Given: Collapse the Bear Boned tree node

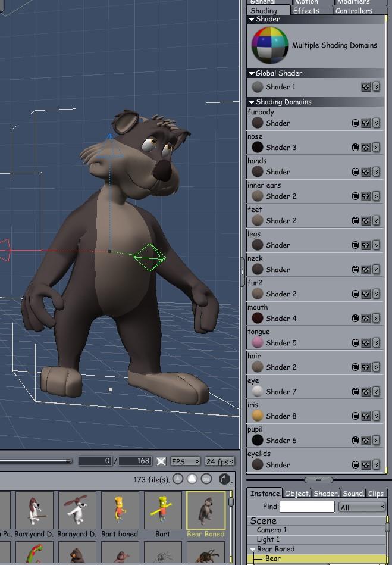Looking at the screenshot, I should (253, 550).
